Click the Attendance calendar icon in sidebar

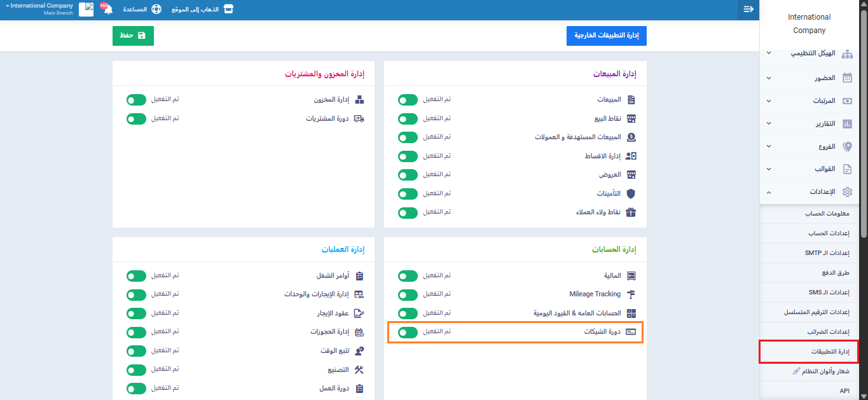[847, 78]
